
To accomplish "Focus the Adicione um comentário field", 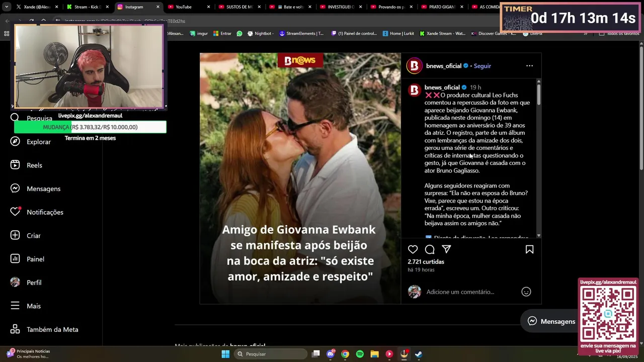I will 460,292.
